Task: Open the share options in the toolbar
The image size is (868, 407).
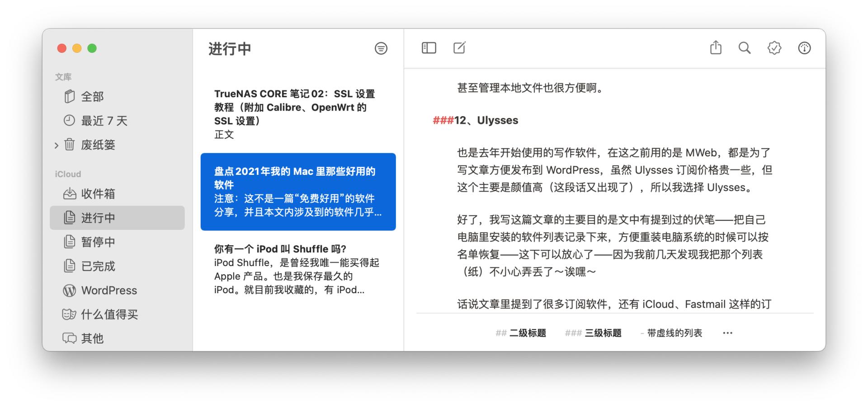Action: pos(715,47)
